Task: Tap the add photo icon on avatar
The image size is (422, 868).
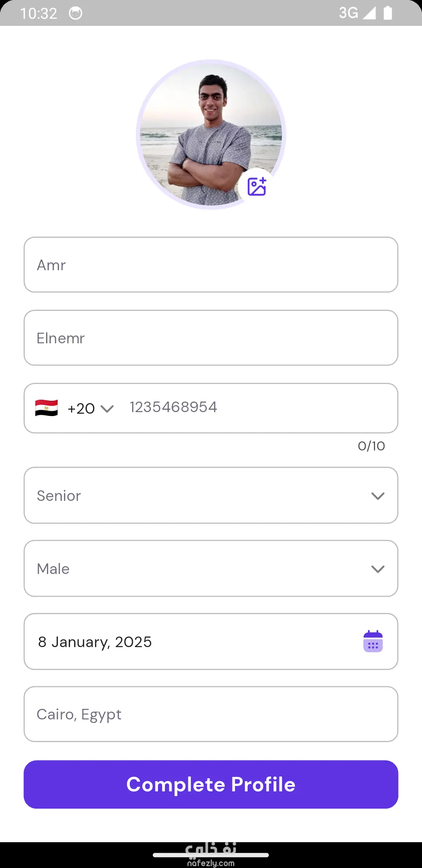Action: pos(257,187)
